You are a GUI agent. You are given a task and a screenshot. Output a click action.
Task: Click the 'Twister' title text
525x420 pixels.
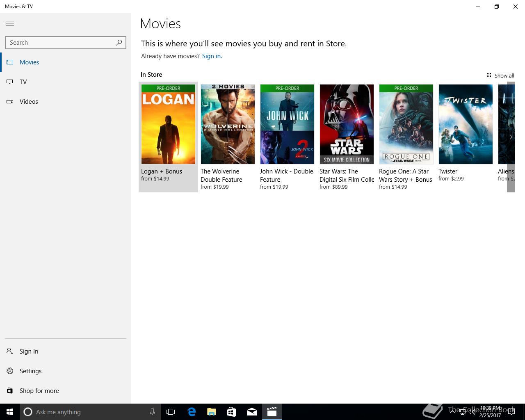(448, 171)
